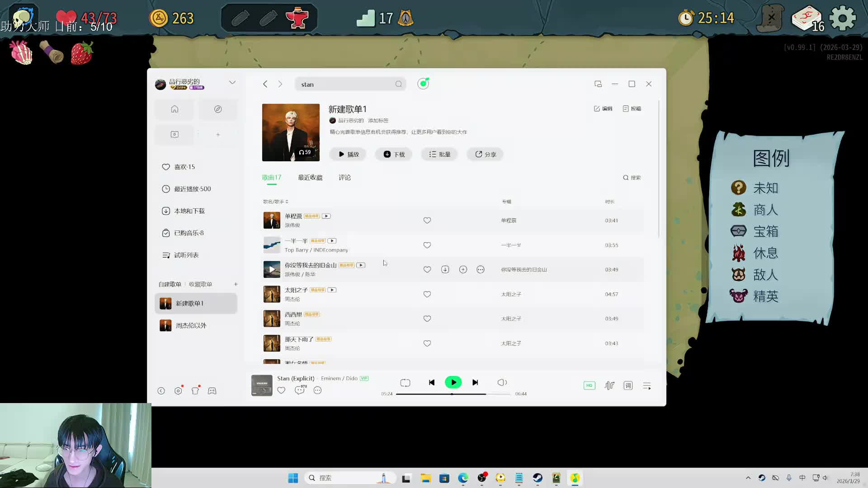Open the sound effects equalizer icon

pos(609,385)
